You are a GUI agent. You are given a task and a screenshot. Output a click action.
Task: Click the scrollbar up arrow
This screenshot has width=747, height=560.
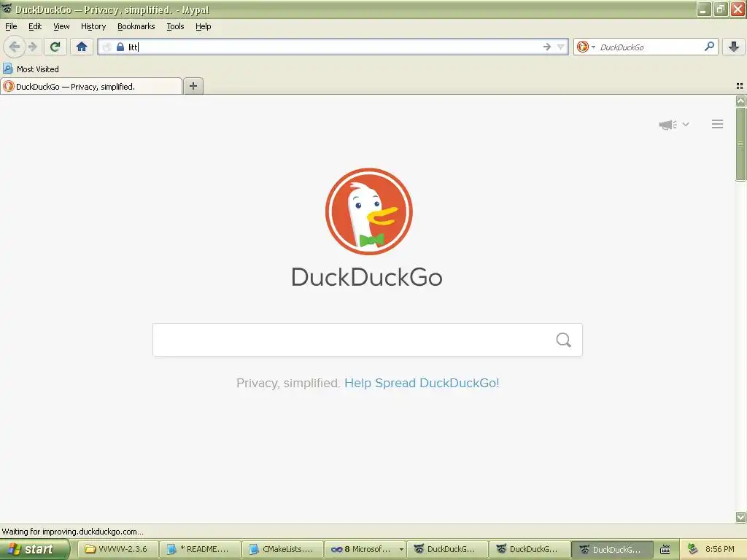(740, 101)
